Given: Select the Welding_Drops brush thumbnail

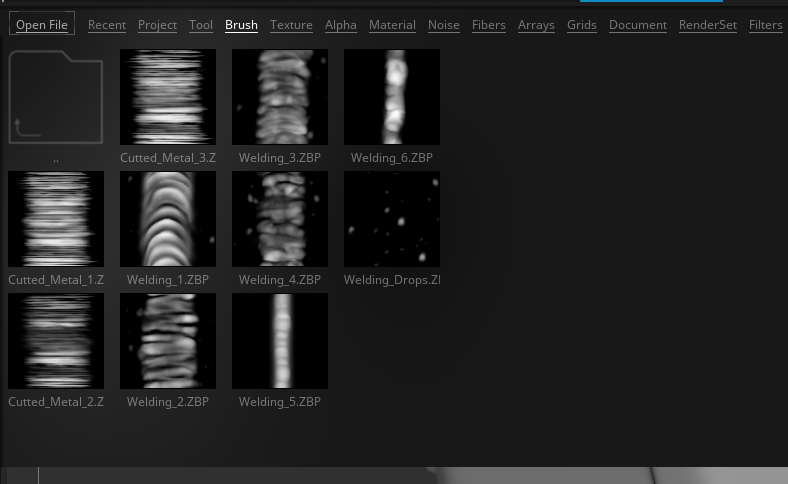Looking at the screenshot, I should 392,219.
